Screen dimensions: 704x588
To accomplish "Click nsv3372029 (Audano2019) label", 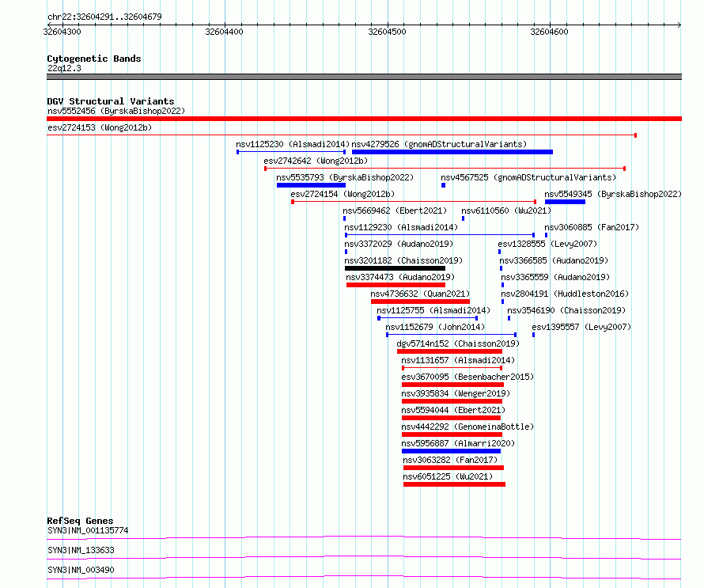I will point(399,244).
